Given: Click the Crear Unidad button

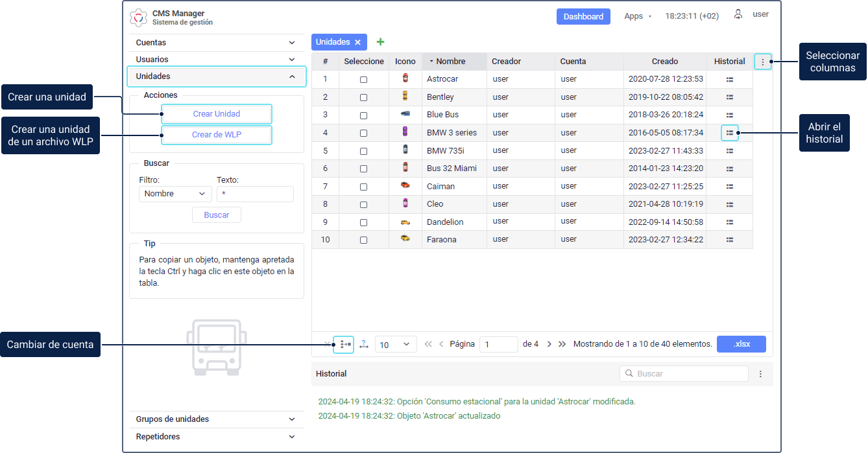Looking at the screenshot, I should (x=217, y=114).
